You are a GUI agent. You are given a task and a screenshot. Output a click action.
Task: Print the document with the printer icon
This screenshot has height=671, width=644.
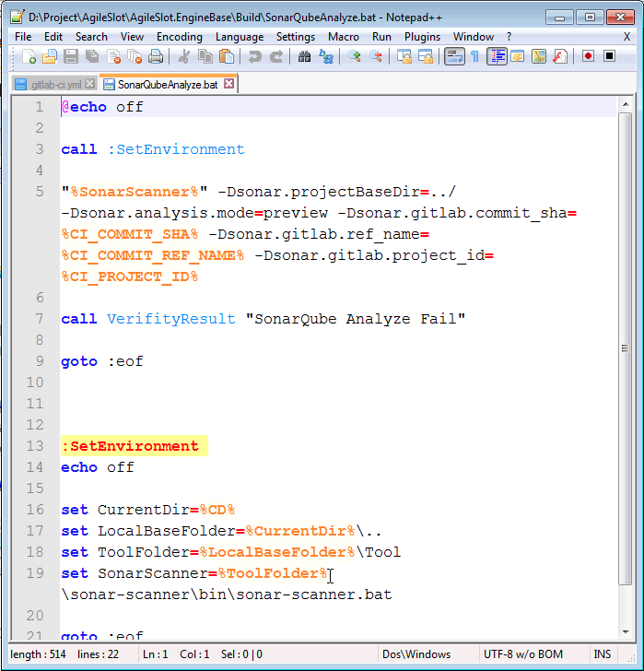(156, 56)
